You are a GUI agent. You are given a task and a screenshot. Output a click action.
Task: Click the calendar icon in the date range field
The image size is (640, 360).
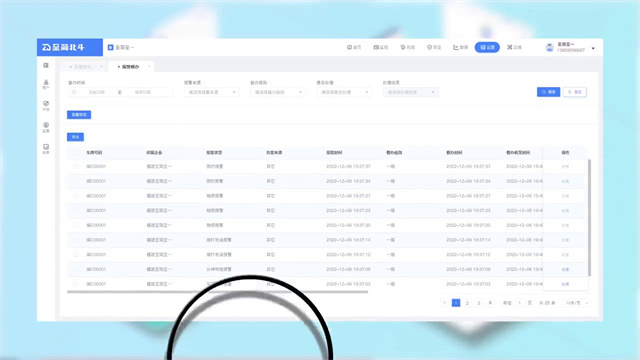point(74,92)
